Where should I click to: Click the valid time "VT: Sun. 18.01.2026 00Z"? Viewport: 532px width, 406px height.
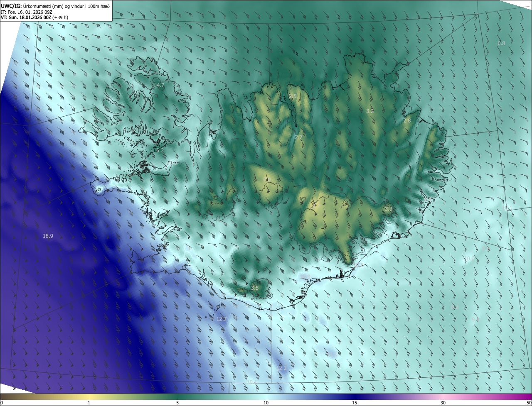click(26, 17)
